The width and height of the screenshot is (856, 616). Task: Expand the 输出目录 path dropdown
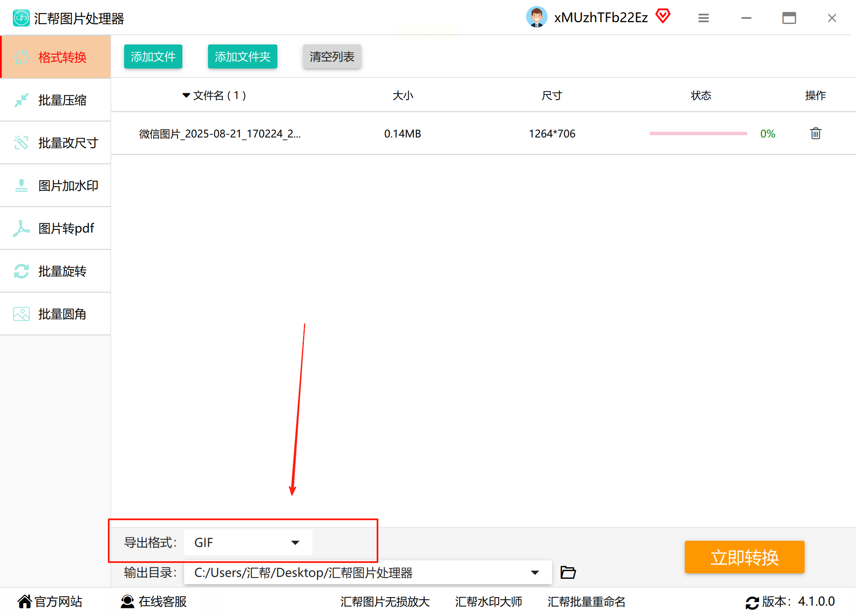pos(535,572)
